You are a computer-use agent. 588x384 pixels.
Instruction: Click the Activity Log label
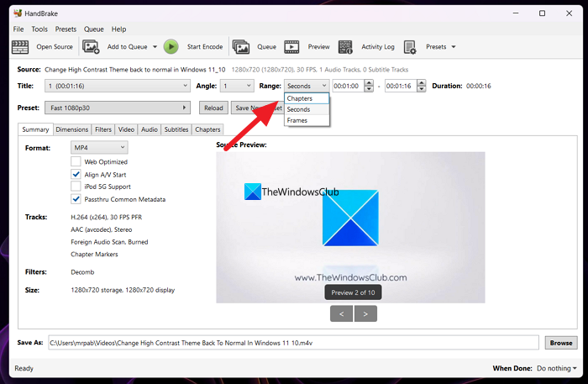(x=378, y=47)
